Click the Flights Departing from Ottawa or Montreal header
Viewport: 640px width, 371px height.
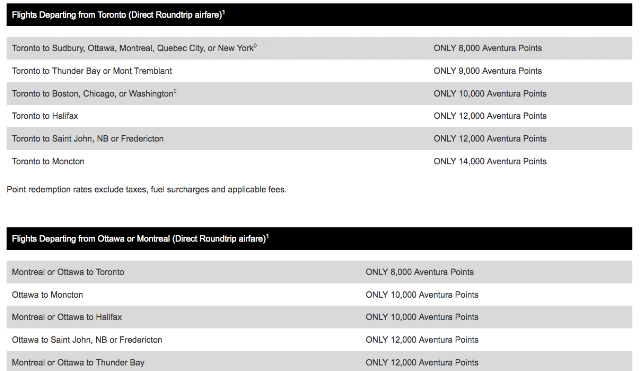click(319, 239)
